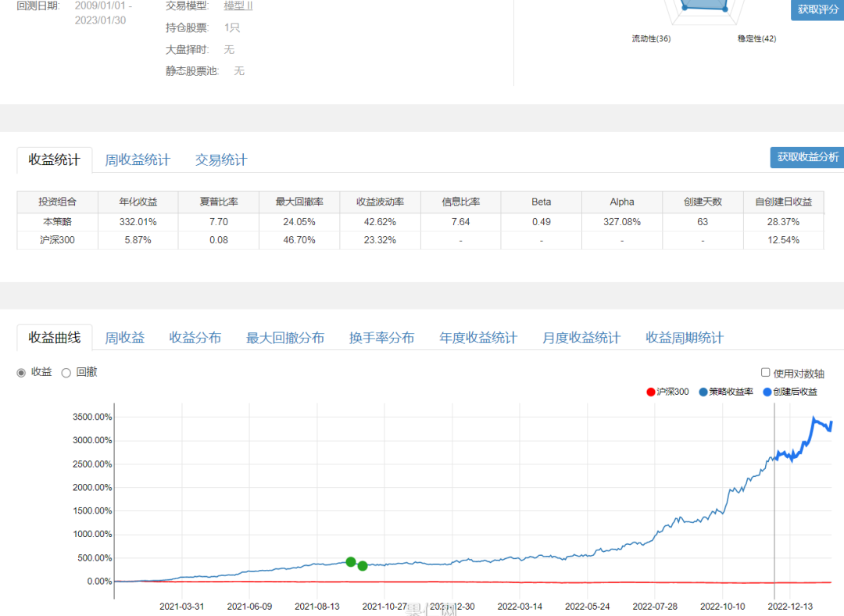
Task: Click the 332.01% annualized return cell
Action: 138,222
